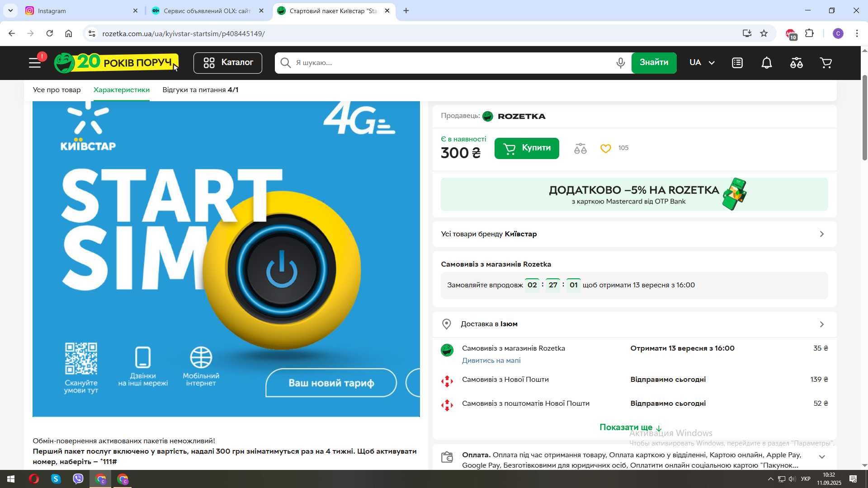
Task: Open the volume control in the system tray
Action: (x=792, y=479)
